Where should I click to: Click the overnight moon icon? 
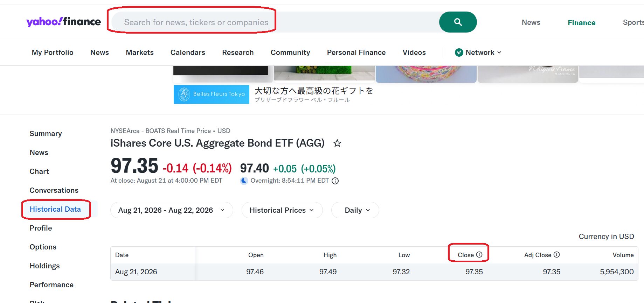(x=244, y=181)
